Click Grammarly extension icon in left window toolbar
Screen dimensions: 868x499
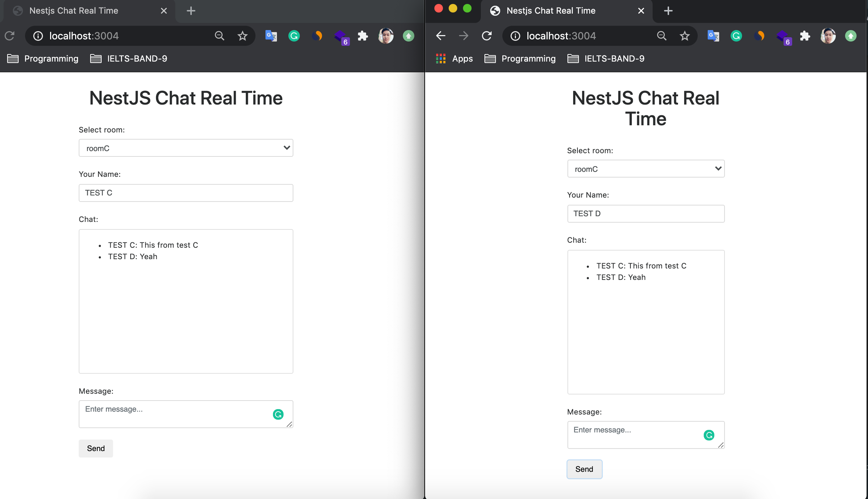click(x=294, y=36)
